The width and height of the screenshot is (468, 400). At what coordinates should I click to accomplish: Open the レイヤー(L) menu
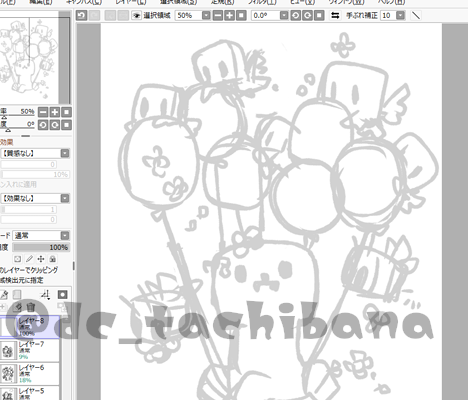pos(131,2)
